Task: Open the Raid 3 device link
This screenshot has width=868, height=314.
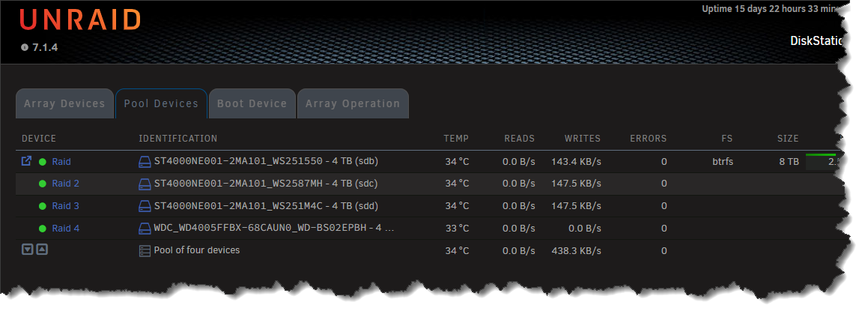Action: 65,206
